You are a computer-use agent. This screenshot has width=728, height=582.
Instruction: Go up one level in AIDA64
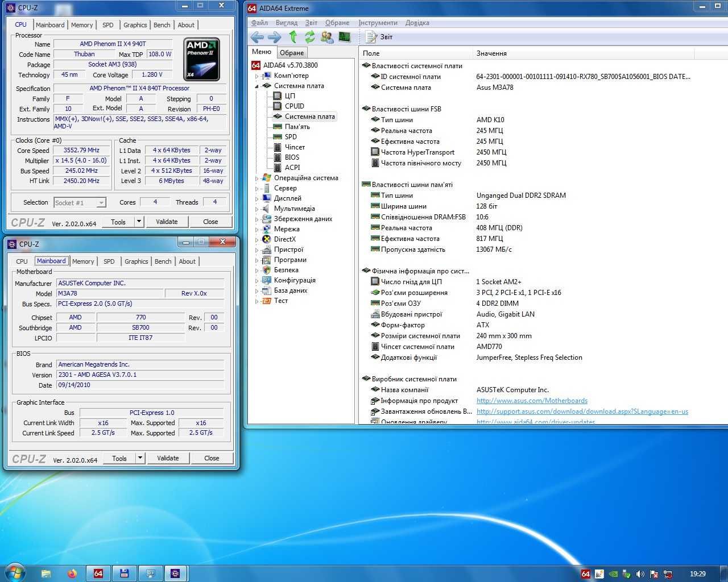click(x=292, y=37)
